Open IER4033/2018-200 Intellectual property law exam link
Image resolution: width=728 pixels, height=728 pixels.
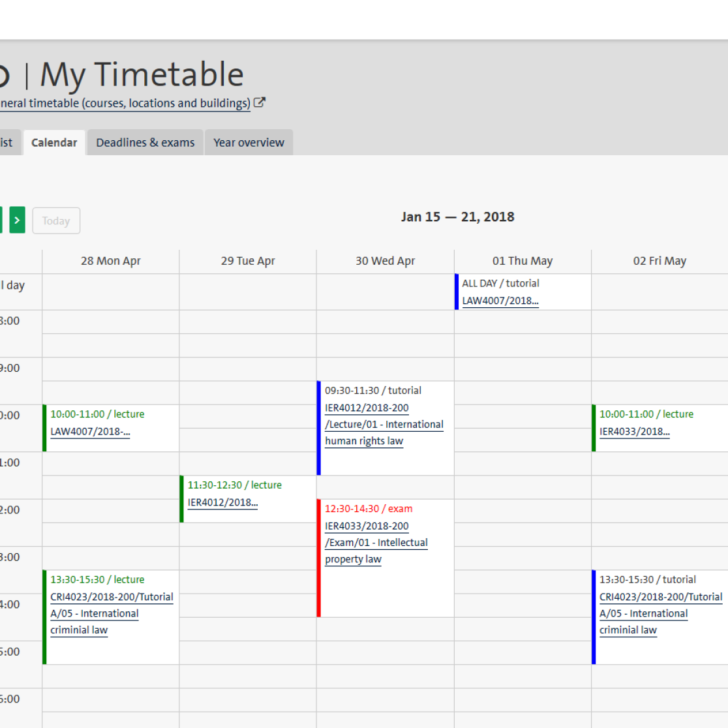click(x=376, y=542)
